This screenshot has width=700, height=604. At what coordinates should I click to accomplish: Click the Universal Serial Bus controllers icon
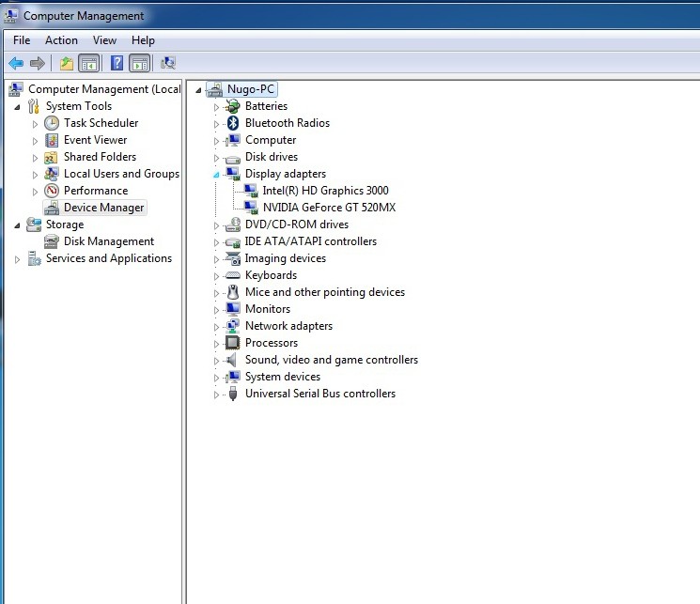coord(233,394)
